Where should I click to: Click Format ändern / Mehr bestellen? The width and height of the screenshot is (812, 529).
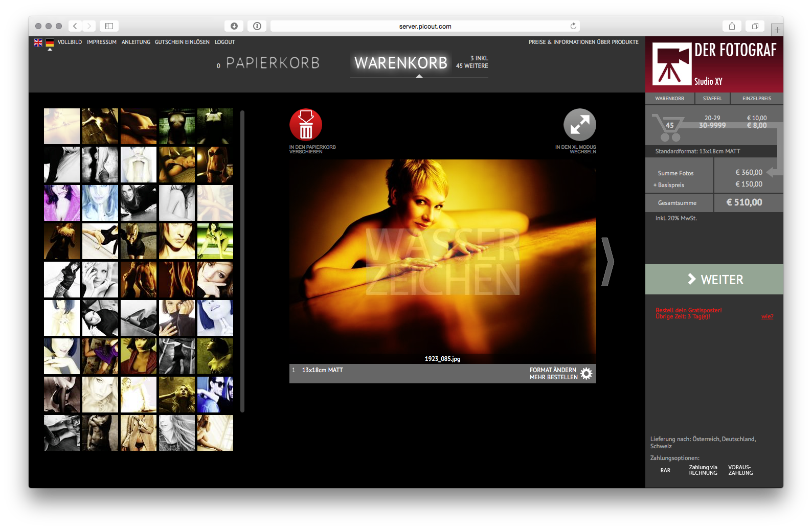[553, 374]
